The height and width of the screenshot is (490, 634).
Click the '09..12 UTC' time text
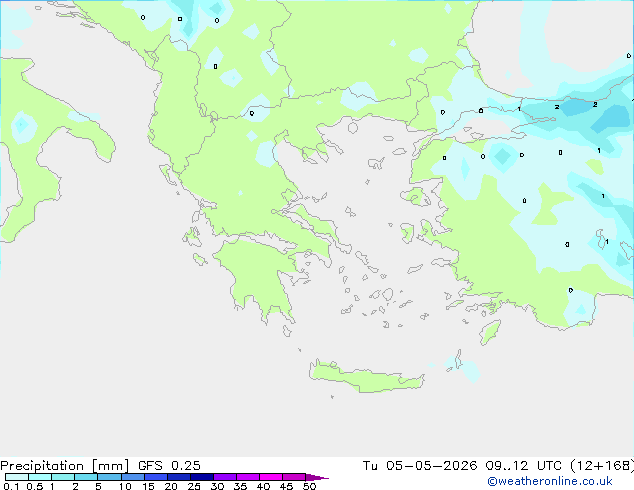[x=524, y=466]
